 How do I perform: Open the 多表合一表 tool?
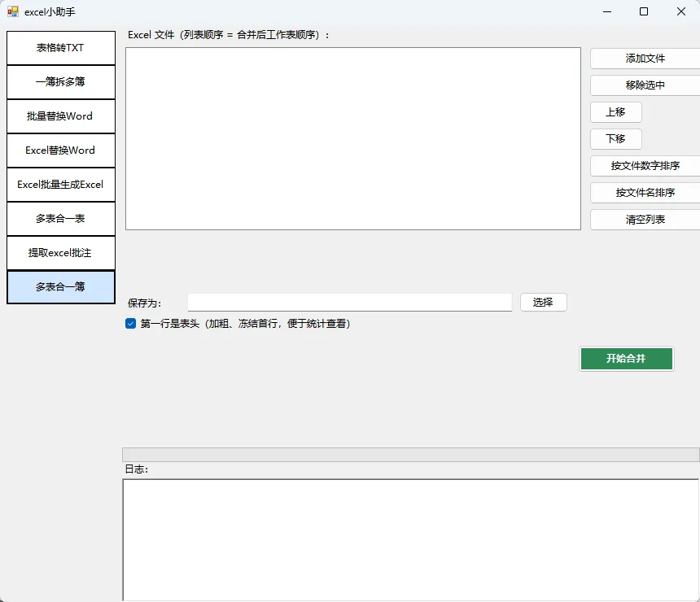tap(61, 219)
